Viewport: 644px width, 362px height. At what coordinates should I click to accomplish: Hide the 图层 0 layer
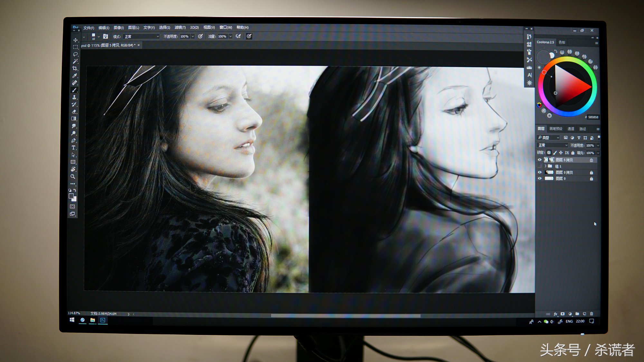[540, 179]
